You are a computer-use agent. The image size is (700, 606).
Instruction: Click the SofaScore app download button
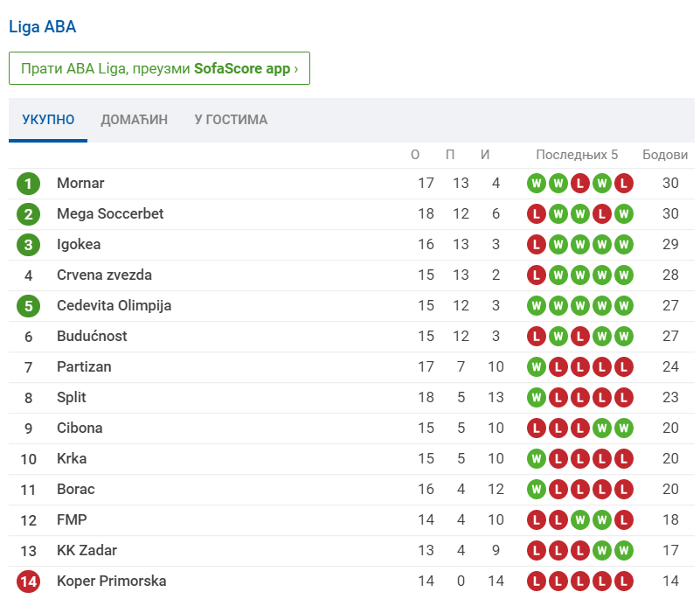pyautogui.click(x=159, y=68)
